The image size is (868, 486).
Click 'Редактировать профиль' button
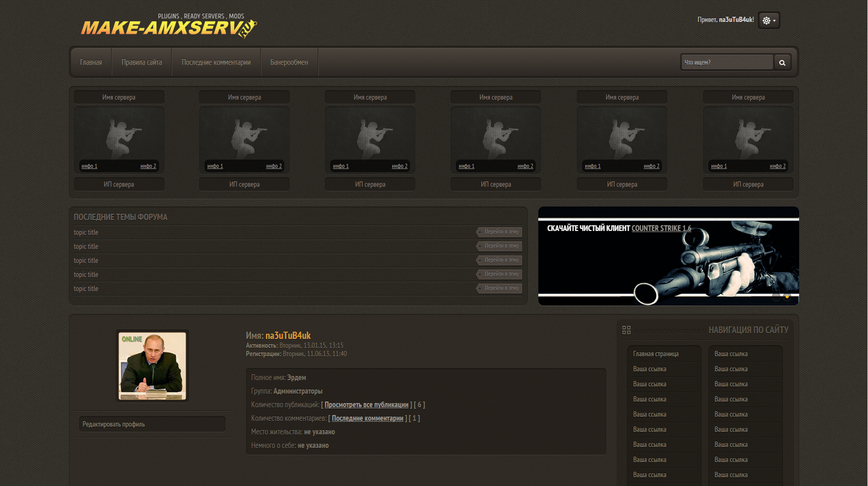point(152,424)
